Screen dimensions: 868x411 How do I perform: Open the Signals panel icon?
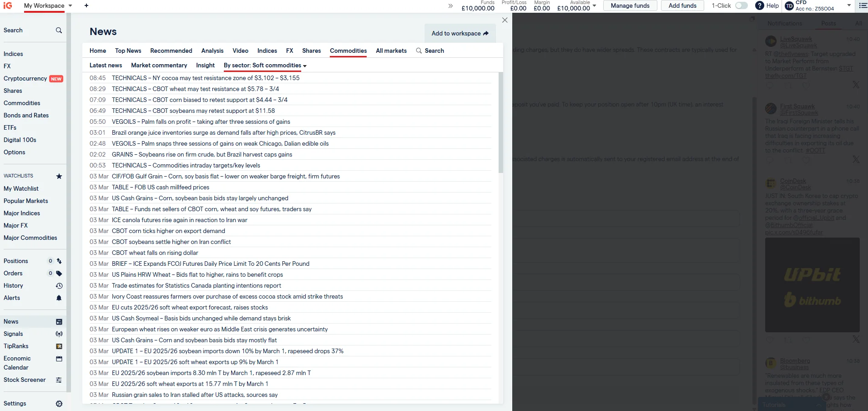[59, 334]
